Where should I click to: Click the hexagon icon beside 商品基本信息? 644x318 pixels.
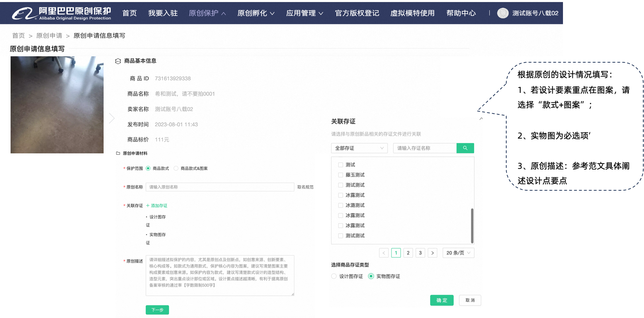(118, 61)
